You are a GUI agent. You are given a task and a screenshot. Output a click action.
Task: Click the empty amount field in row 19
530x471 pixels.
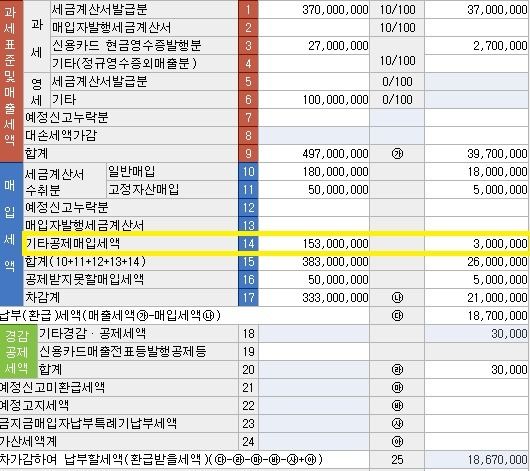tap(314, 351)
